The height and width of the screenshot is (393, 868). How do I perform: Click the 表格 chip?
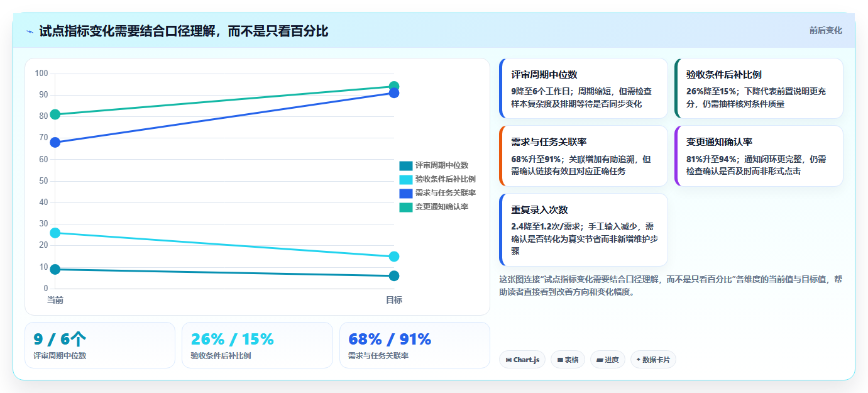click(x=568, y=360)
